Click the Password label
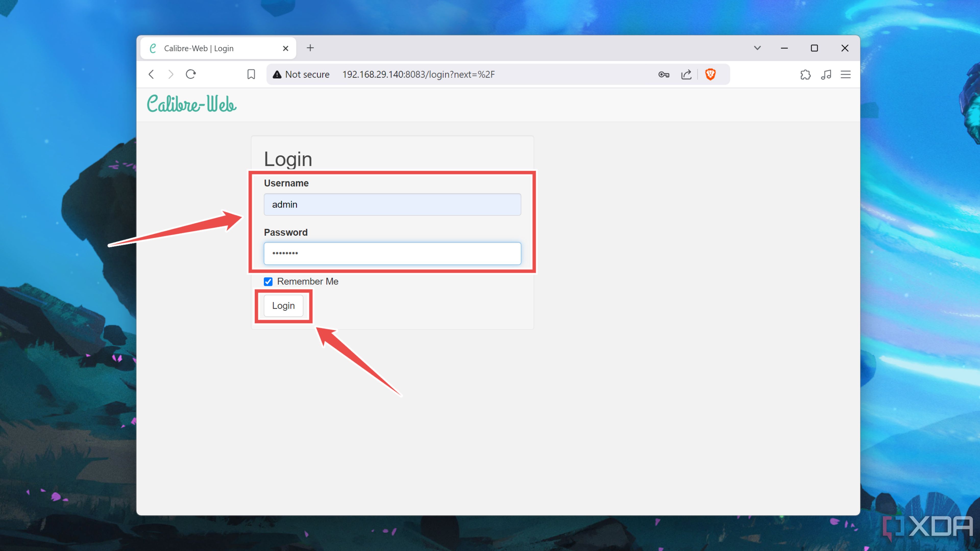The width and height of the screenshot is (980, 551). (x=286, y=232)
